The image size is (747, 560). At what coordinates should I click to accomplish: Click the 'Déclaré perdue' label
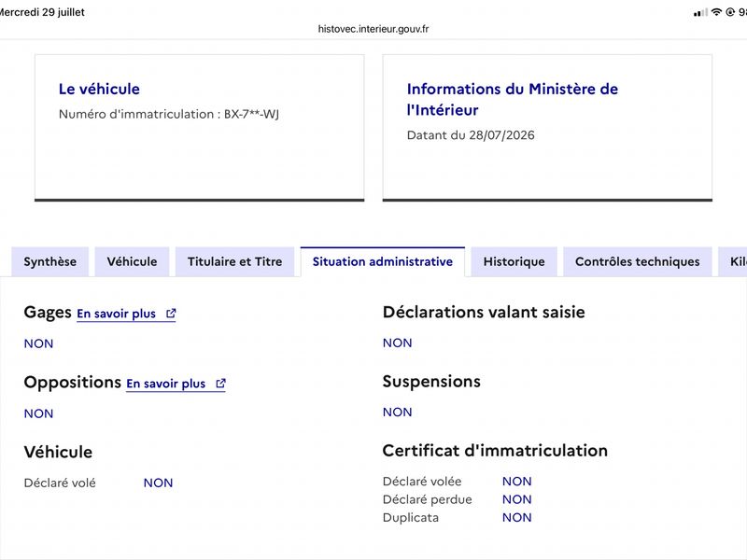coord(428,499)
